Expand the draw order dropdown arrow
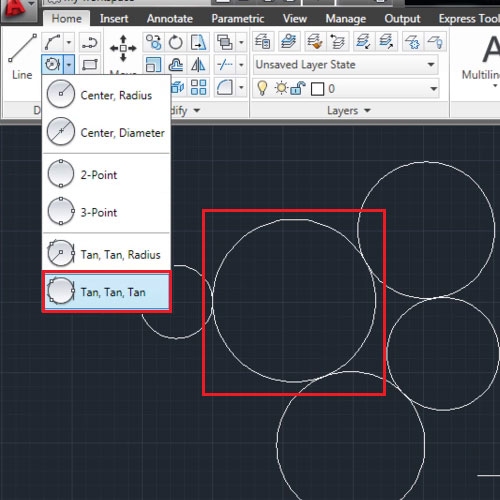Image resolution: width=500 pixels, height=500 pixels. pyautogui.click(x=241, y=42)
